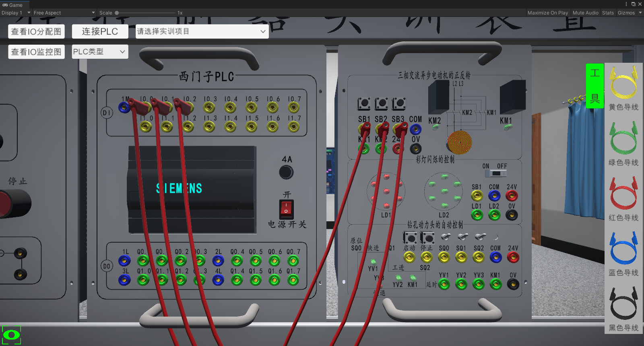Image resolution: width=644 pixels, height=346 pixels.
Task: Click the I0.7 input terminal
Action: (x=293, y=107)
